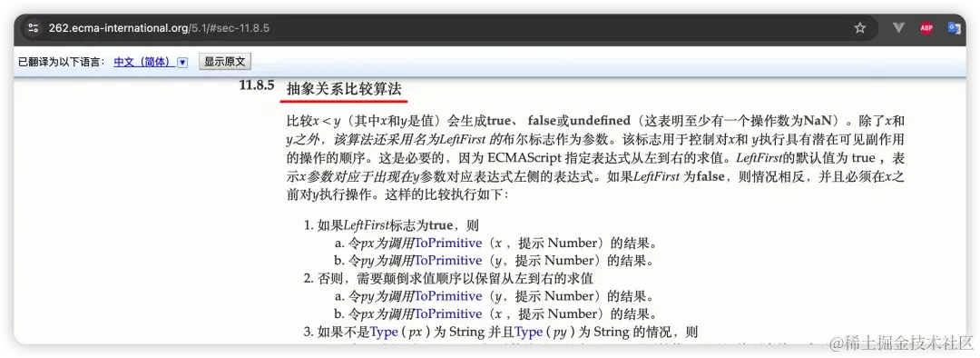Open the ABP Adblock Plus extension
The width and height of the screenshot is (980, 358).
coord(926,28)
